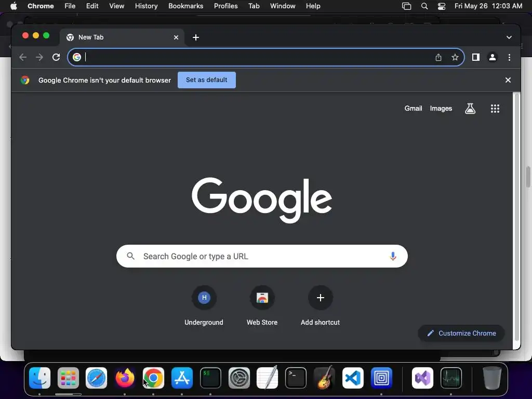Click the Chrome icon in the Dock
This screenshot has width=532, height=399.
click(153, 378)
